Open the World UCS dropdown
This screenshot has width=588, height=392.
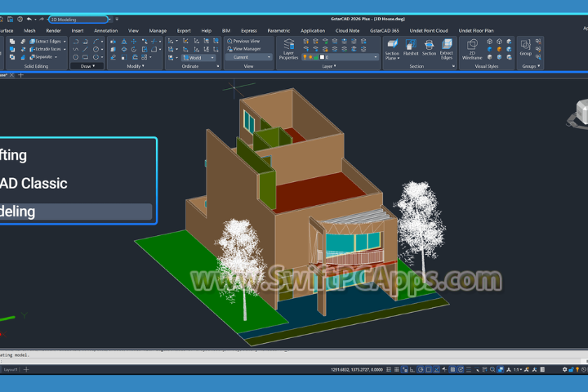click(198, 57)
